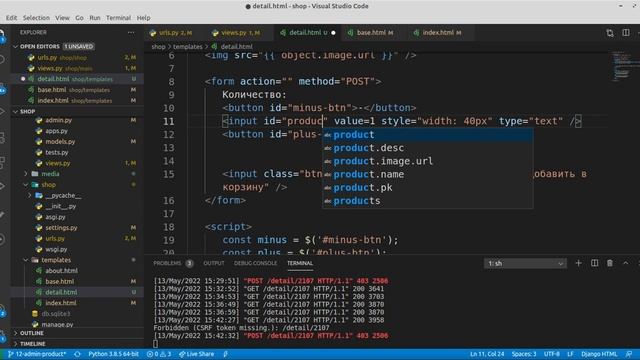Click the 12-admin-product git branch indicator
640x360 pixels.
tap(37, 354)
